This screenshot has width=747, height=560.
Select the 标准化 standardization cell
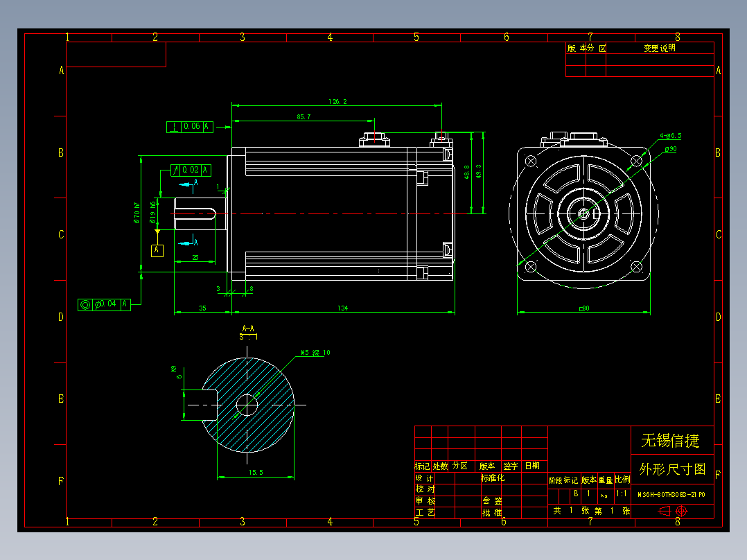[493, 478]
